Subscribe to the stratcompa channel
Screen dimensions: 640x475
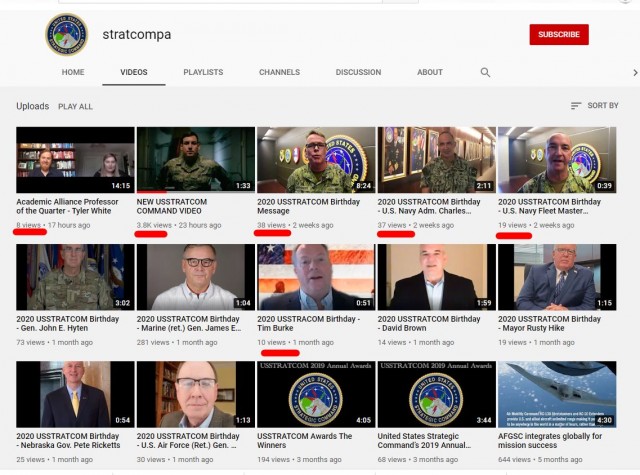tap(559, 34)
